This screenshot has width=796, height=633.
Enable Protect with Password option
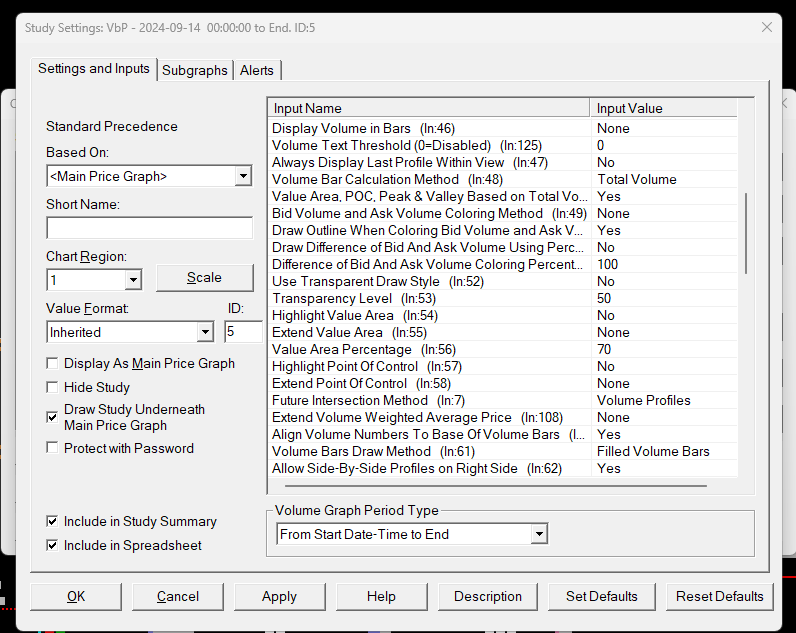[53, 448]
